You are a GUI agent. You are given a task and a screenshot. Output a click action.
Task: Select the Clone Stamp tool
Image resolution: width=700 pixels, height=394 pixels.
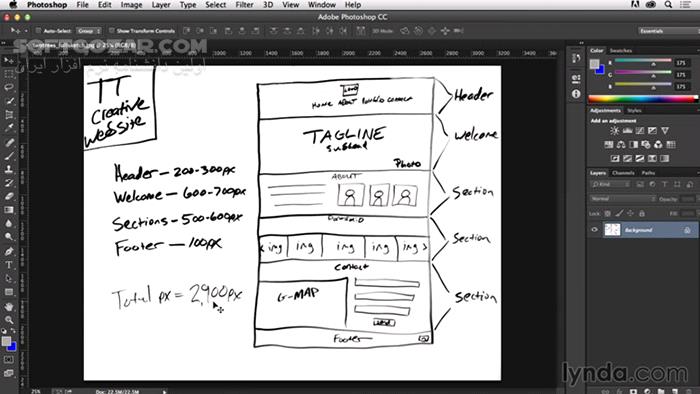9,170
